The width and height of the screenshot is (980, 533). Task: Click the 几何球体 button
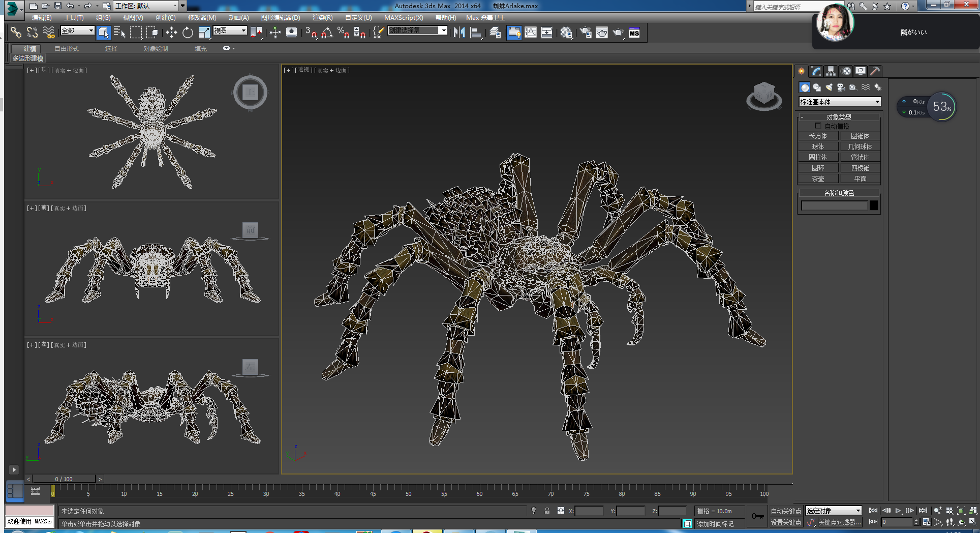click(860, 146)
